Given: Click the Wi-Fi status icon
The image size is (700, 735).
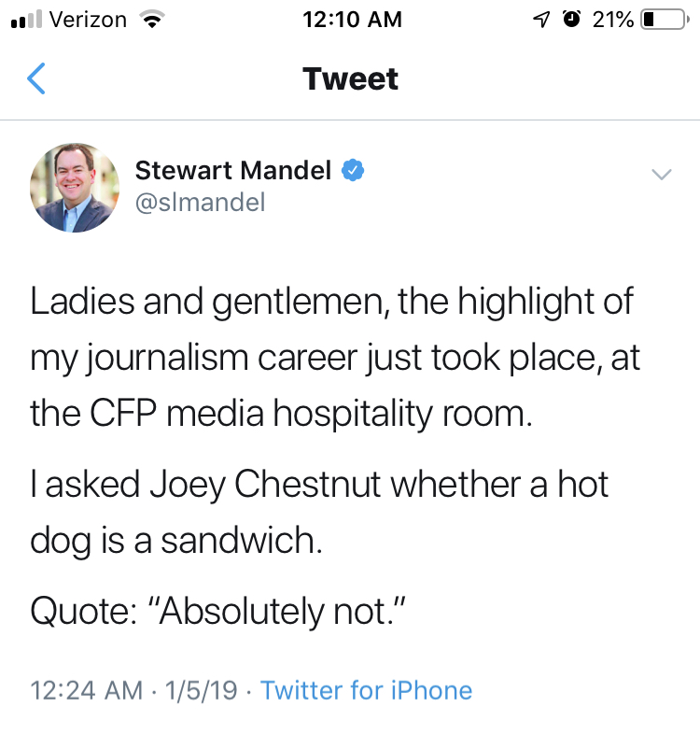Looking at the screenshot, I should click(148, 19).
